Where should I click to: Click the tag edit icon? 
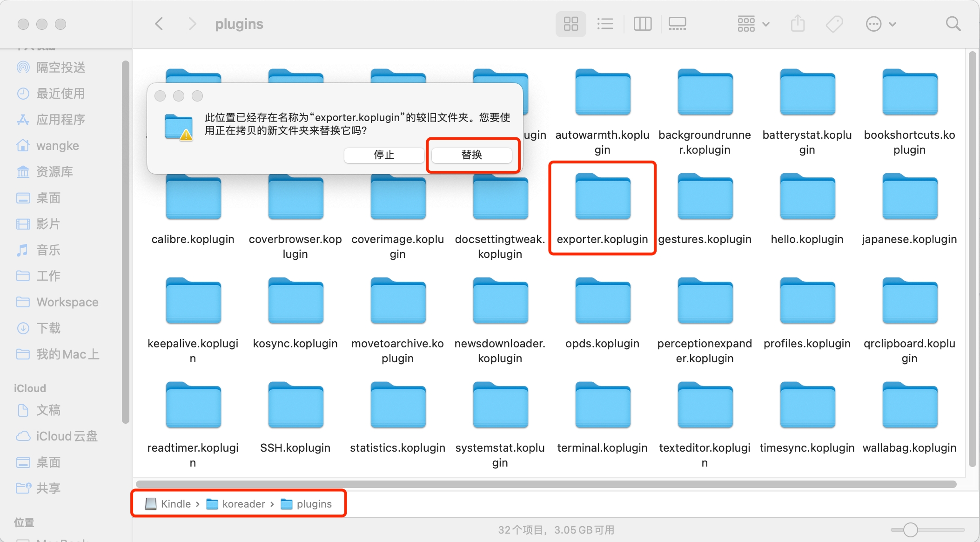coord(834,24)
